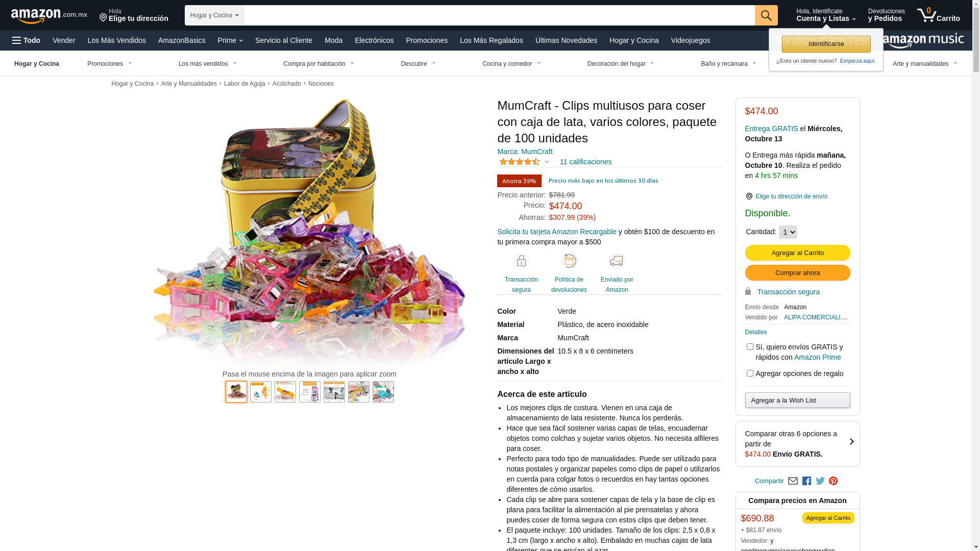Image resolution: width=980 pixels, height=551 pixels.
Task: Open the Cocina y comedor submenu
Action: (x=511, y=64)
